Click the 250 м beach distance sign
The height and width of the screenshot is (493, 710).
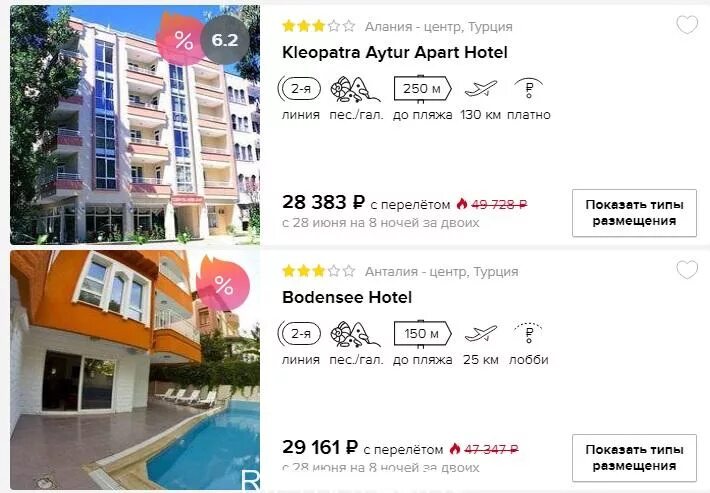[x=422, y=88]
